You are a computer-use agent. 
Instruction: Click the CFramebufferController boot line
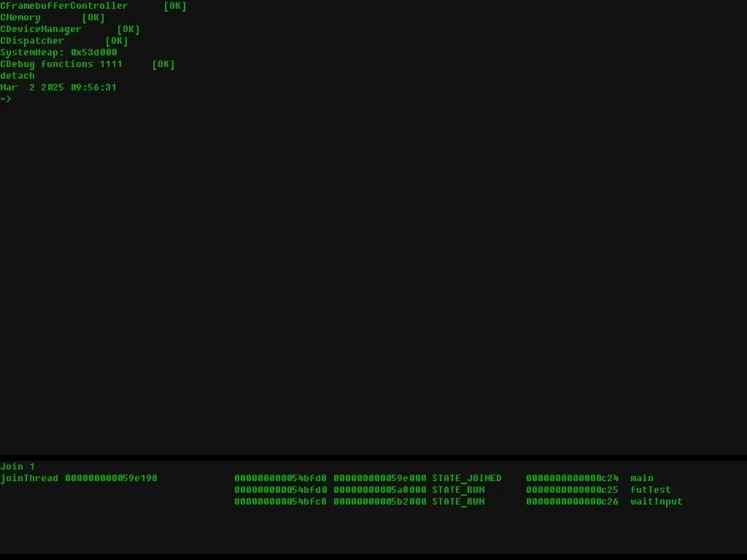coord(63,6)
